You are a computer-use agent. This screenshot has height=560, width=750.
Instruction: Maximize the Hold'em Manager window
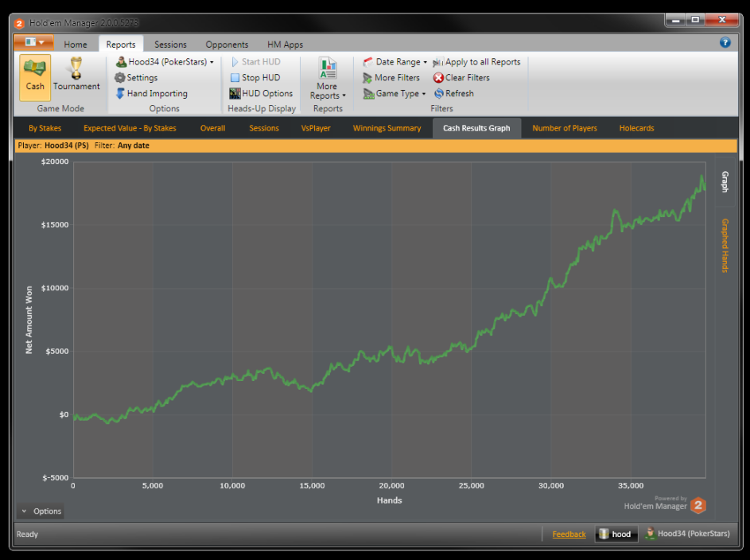click(695, 20)
